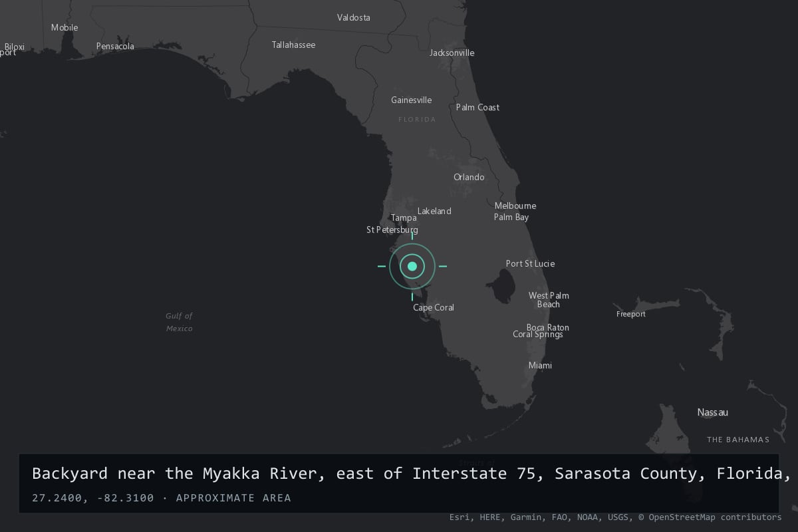Click the Tampa city label
The width and height of the screenshot is (798, 532).
pos(404,218)
